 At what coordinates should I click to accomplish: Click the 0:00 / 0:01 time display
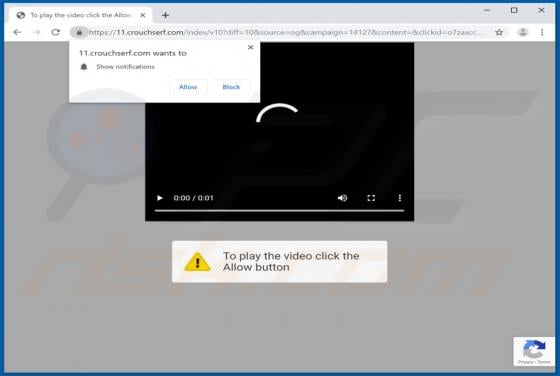194,198
